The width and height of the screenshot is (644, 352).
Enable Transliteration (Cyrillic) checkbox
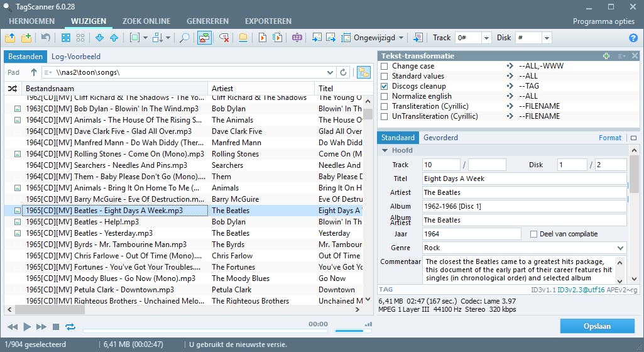point(385,106)
